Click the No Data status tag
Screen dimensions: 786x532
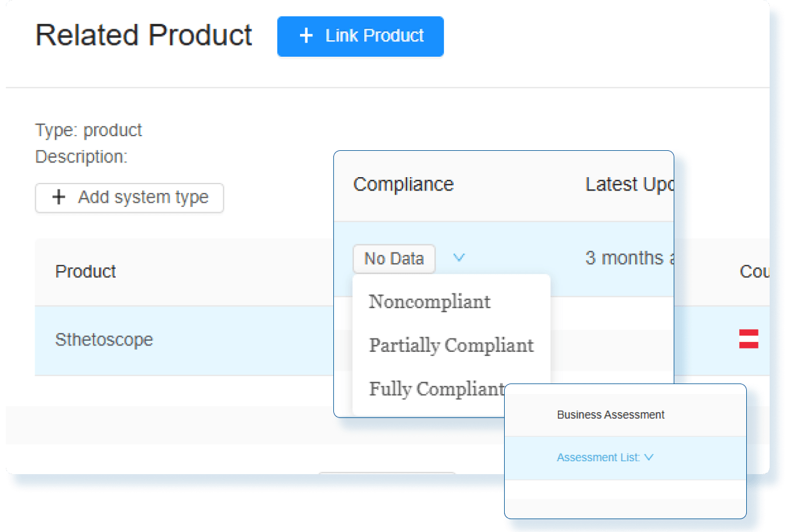[394, 258]
